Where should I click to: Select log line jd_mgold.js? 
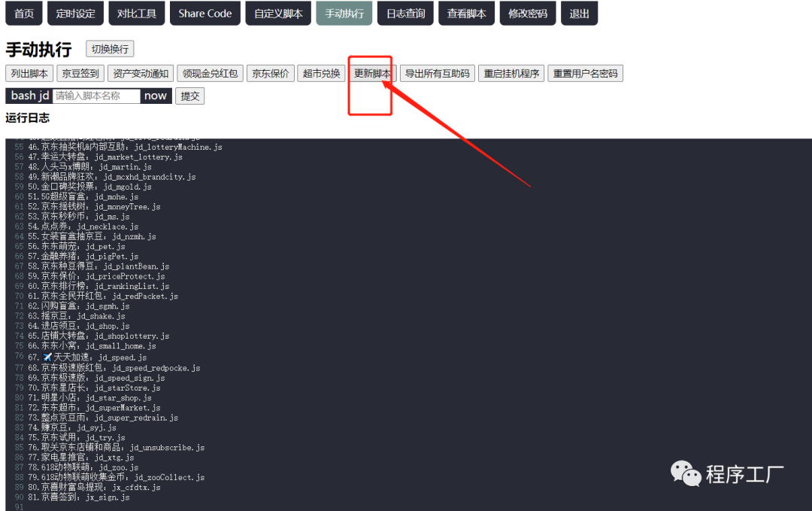point(89,187)
